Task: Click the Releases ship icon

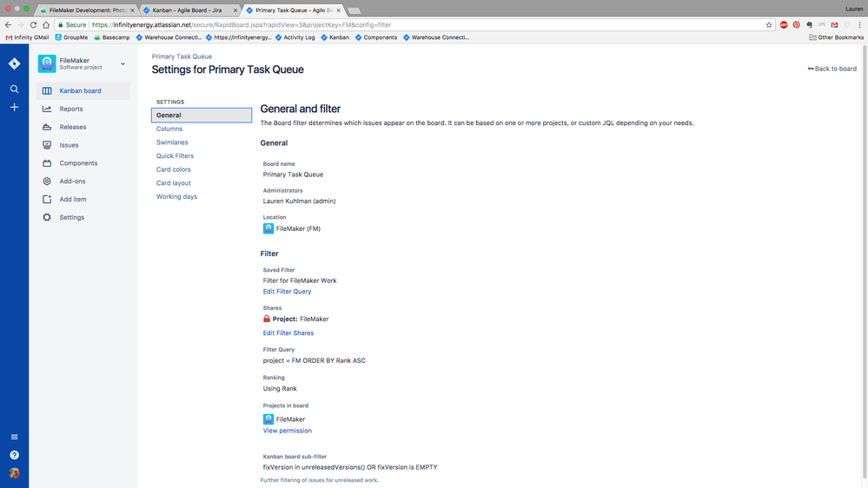Action: (47, 128)
